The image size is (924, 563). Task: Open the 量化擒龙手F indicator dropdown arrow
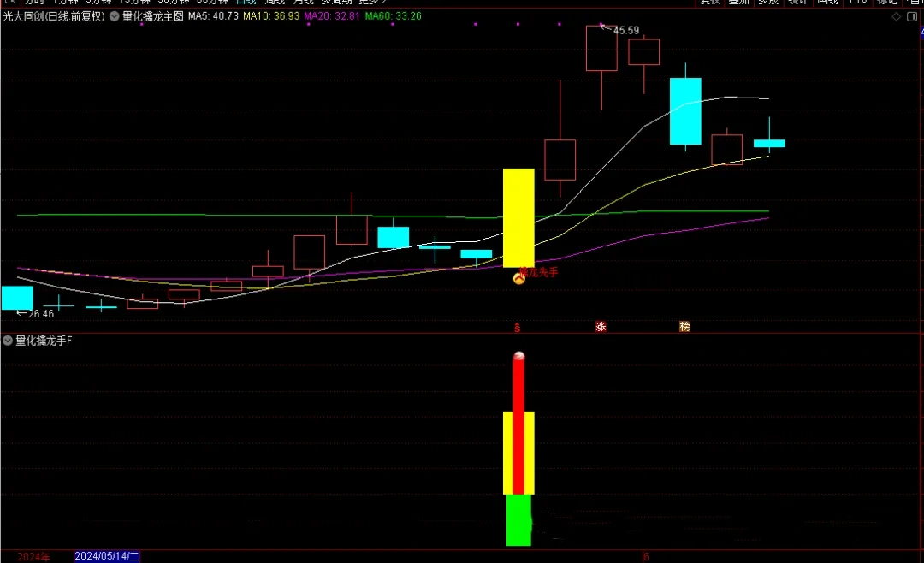8,341
